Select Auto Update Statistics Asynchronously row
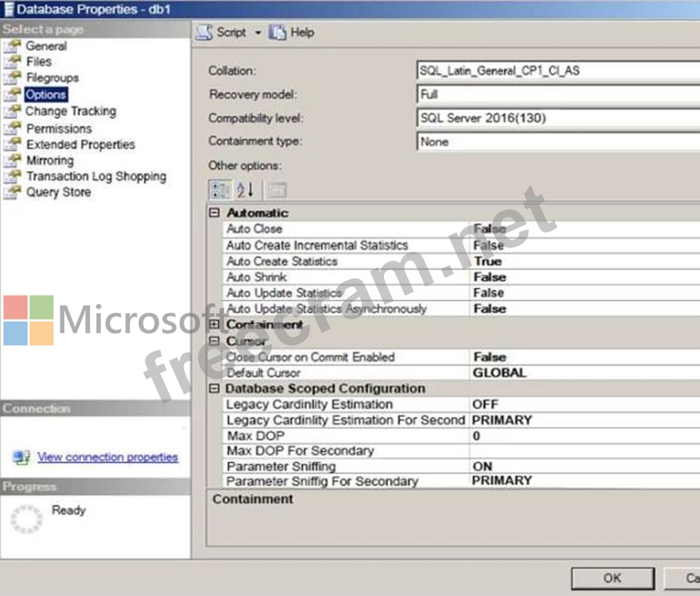This screenshot has height=596, width=700. coord(461,309)
